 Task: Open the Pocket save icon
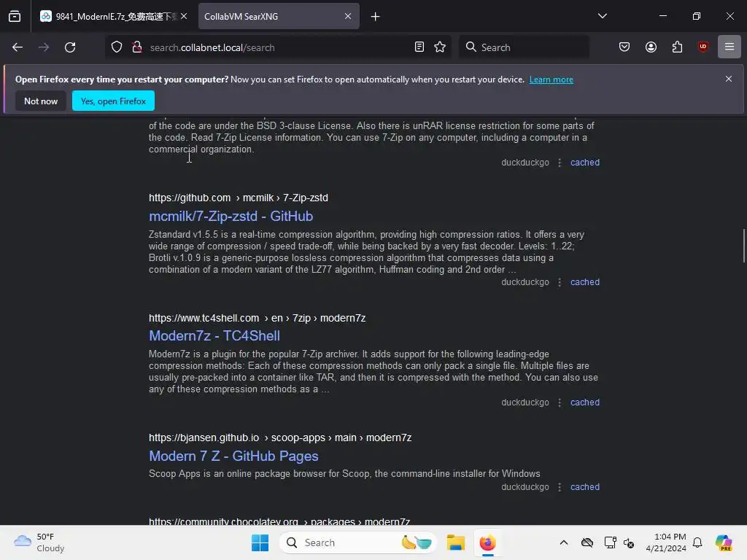624,47
